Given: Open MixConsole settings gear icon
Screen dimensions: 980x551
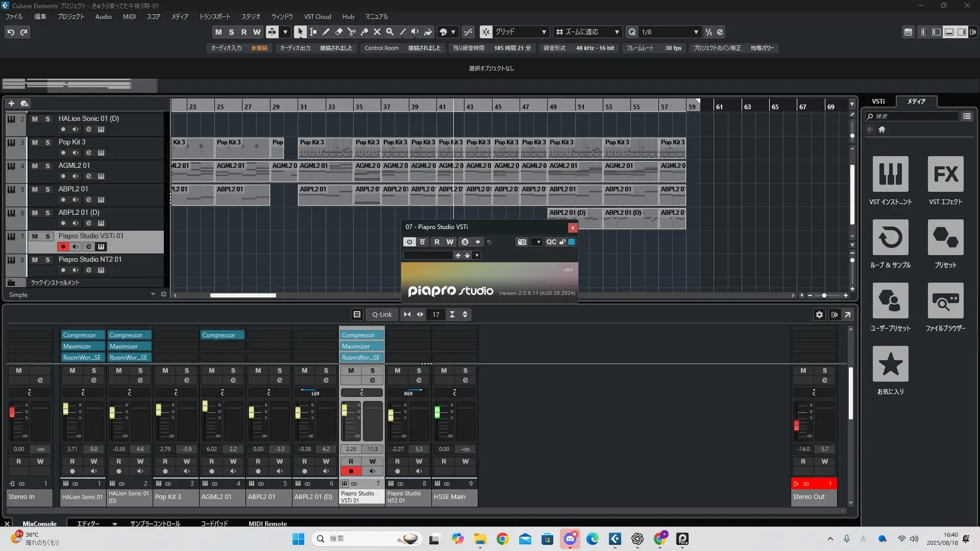Looking at the screenshot, I should click(819, 315).
